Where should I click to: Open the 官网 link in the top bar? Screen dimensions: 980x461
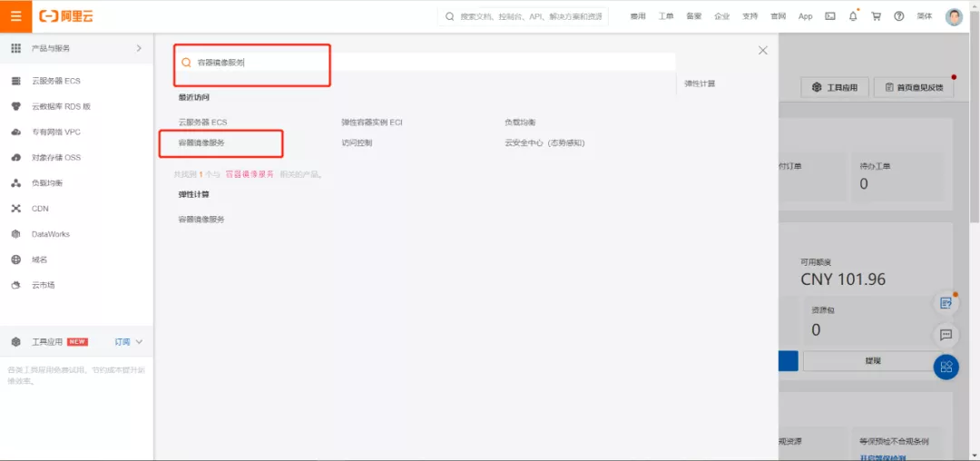[779, 16]
